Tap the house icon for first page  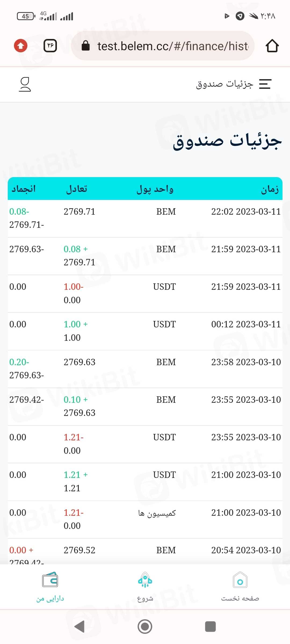tap(240, 580)
